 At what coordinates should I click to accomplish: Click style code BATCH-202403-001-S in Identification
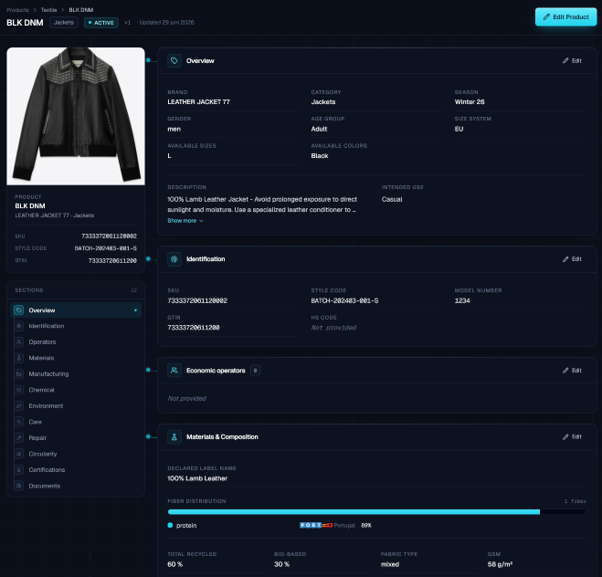pos(344,301)
